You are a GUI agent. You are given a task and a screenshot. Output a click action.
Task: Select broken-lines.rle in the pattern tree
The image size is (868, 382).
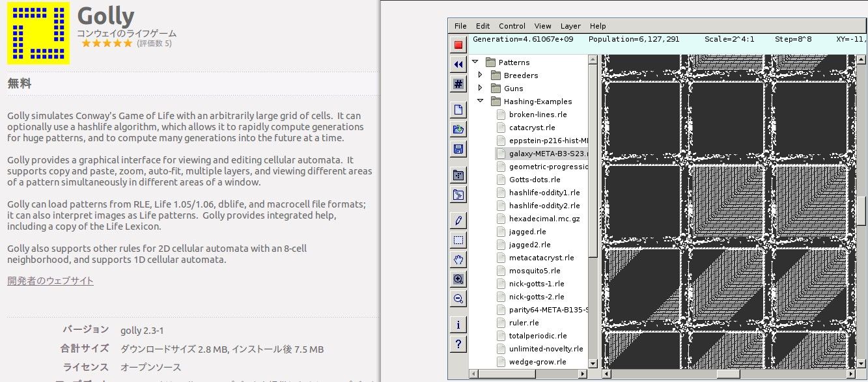tap(538, 115)
